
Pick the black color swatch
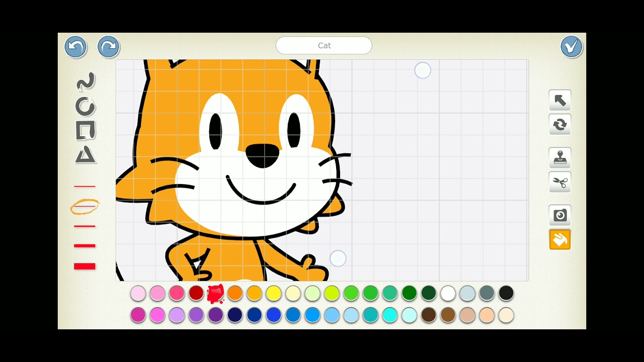[506, 293]
